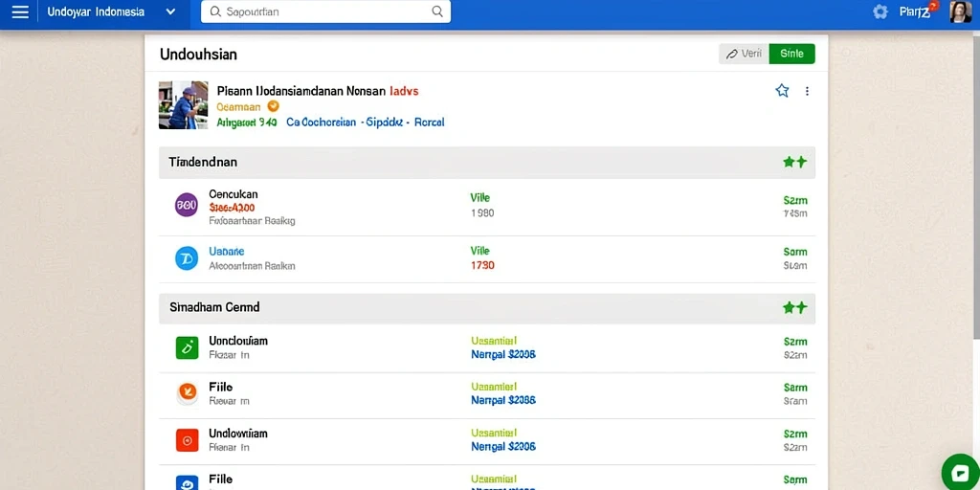Screen dimensions: 980x490
Task: Collapse the Sinadham Cennd section header
Action: tap(487, 307)
